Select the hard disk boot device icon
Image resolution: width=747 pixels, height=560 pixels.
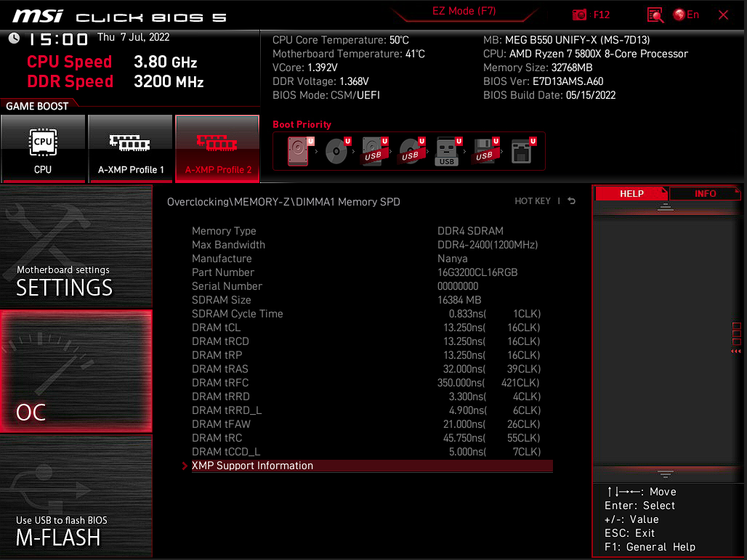[x=300, y=151]
